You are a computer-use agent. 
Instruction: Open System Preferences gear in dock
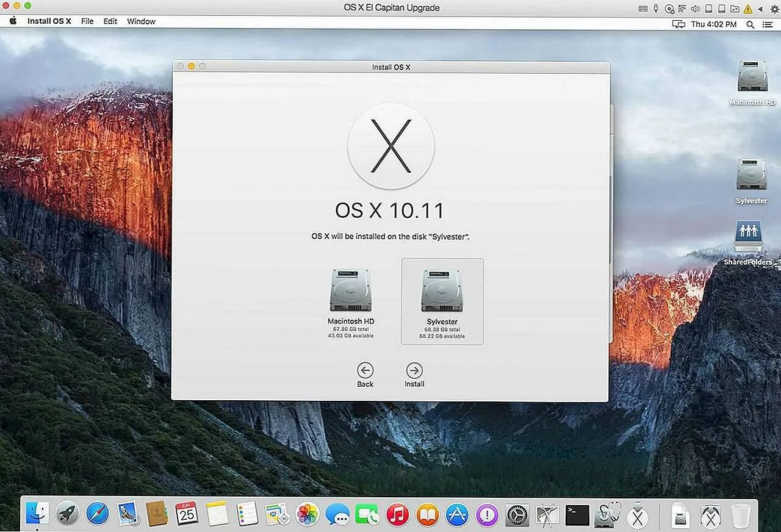point(517,514)
